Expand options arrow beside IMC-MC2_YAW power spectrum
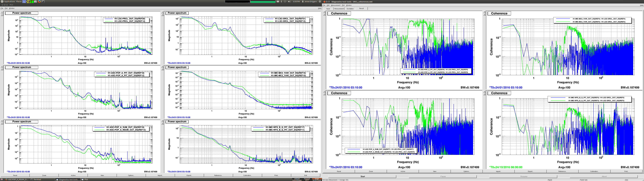Image resolution: width=644 pixels, height=181 pixels. pos(163,66)
